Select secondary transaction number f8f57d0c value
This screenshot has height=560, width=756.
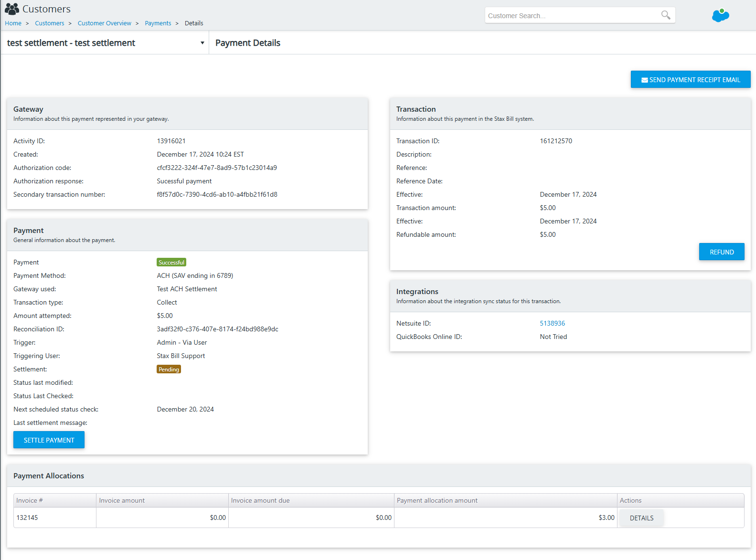tap(217, 195)
